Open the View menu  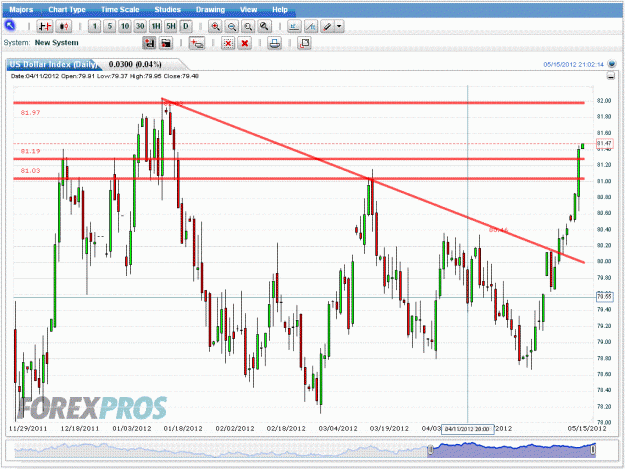click(x=248, y=10)
